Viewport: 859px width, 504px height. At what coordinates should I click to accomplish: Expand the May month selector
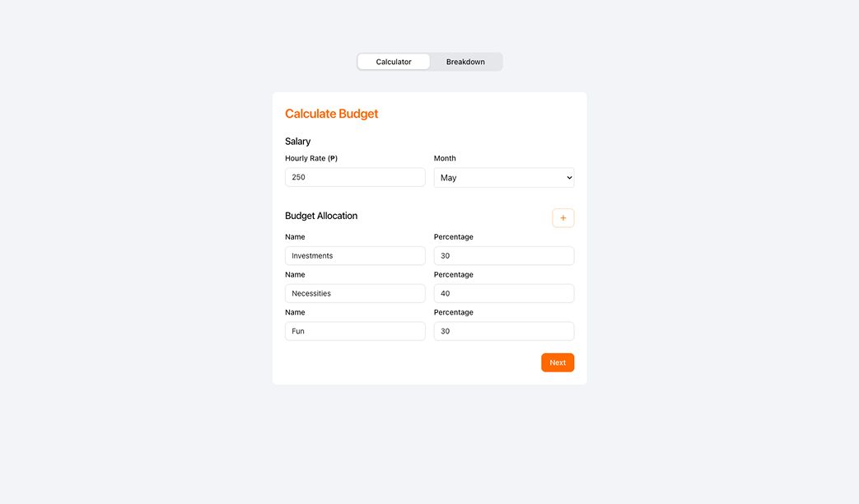pyautogui.click(x=503, y=177)
